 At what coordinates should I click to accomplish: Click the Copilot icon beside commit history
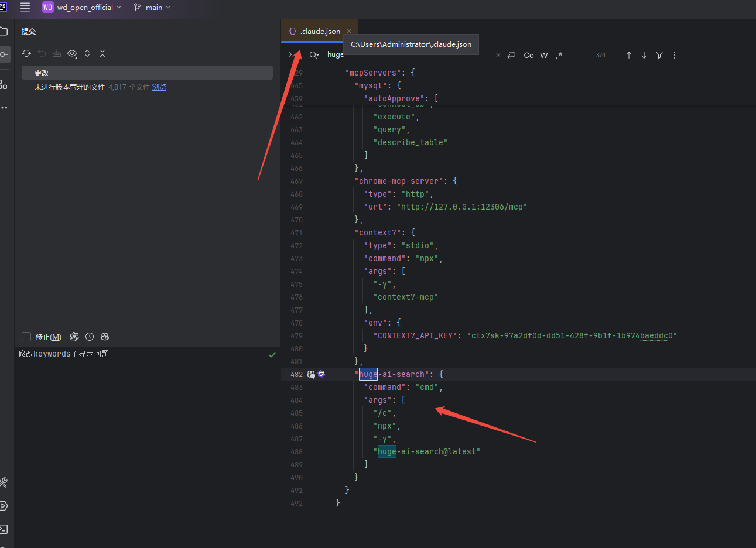tap(105, 337)
